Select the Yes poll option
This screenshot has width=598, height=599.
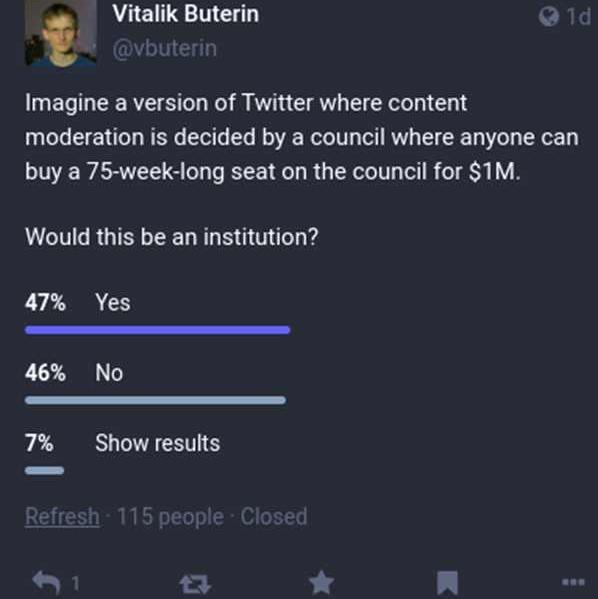113,302
